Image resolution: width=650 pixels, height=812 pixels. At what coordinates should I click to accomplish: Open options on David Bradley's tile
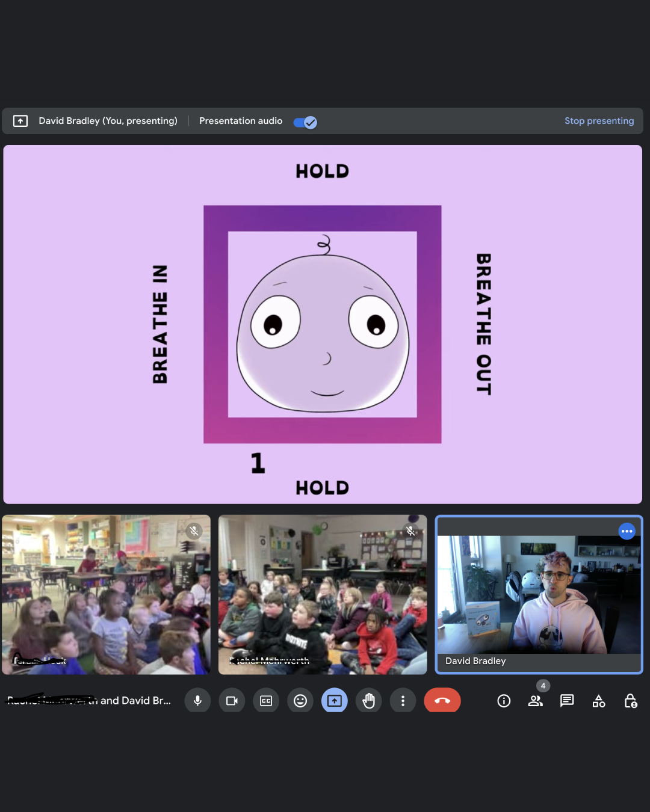627,531
